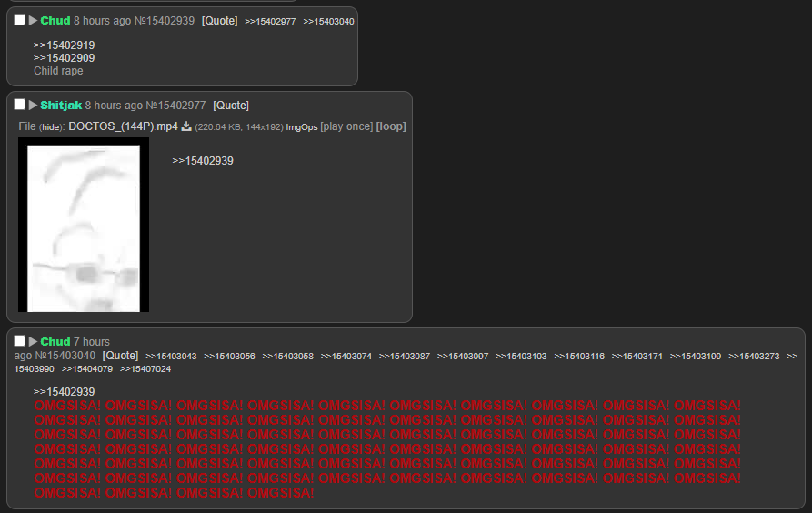Open post menu arrow on post №15403040

tap(33, 341)
